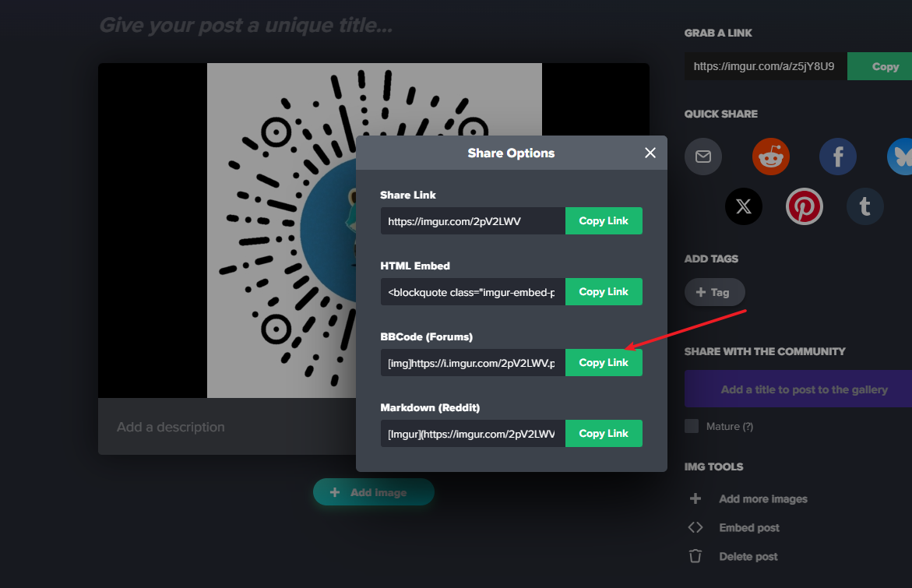Share post on Tumblr
The image size is (912, 588).
864,206
